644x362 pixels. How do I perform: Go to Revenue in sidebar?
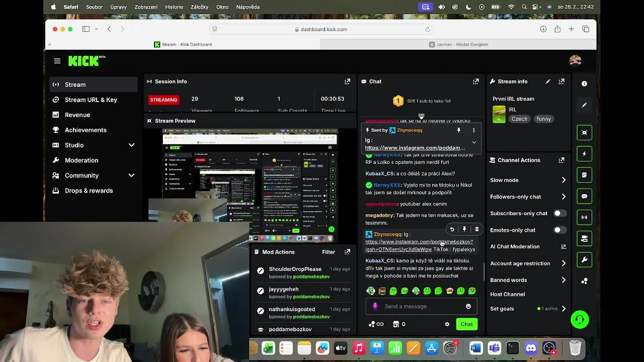tap(94, 115)
